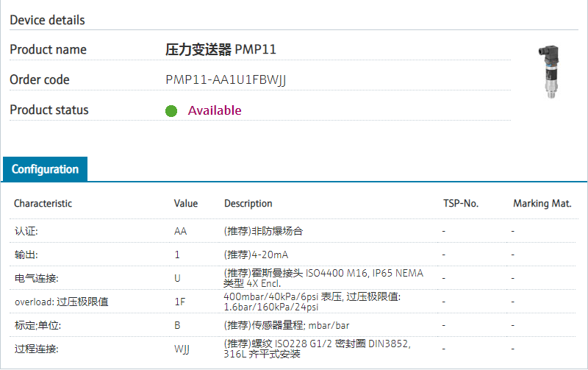Screen dimensions: 588x370
Task: Click the WJJ process connection value
Action: pos(182,349)
